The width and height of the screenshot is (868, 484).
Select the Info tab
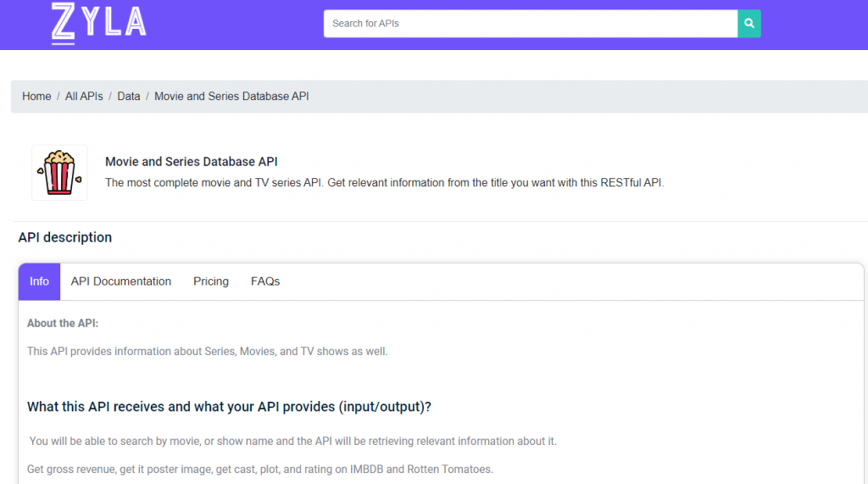tap(39, 281)
